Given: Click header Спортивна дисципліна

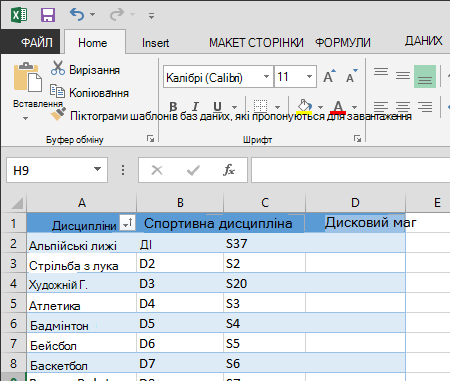Looking at the screenshot, I should (x=218, y=223).
